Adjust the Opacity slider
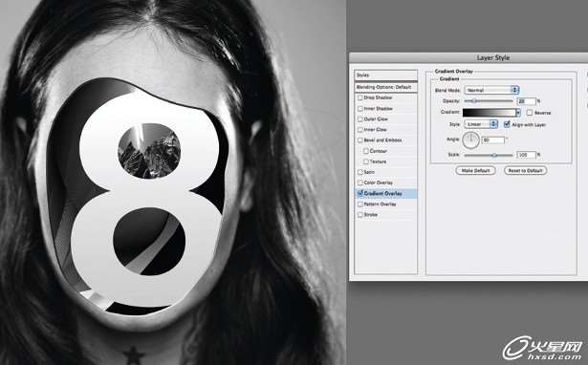Screen dimensions: 588x365 [473, 101]
